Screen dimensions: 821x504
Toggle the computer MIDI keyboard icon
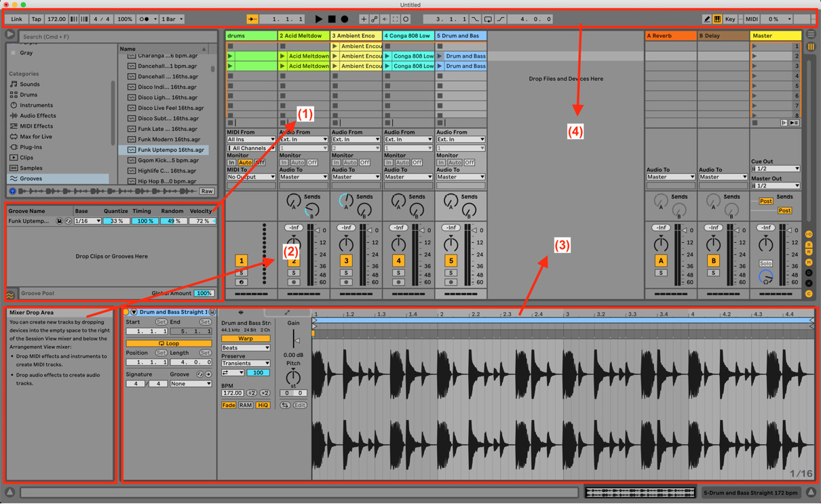pos(717,19)
